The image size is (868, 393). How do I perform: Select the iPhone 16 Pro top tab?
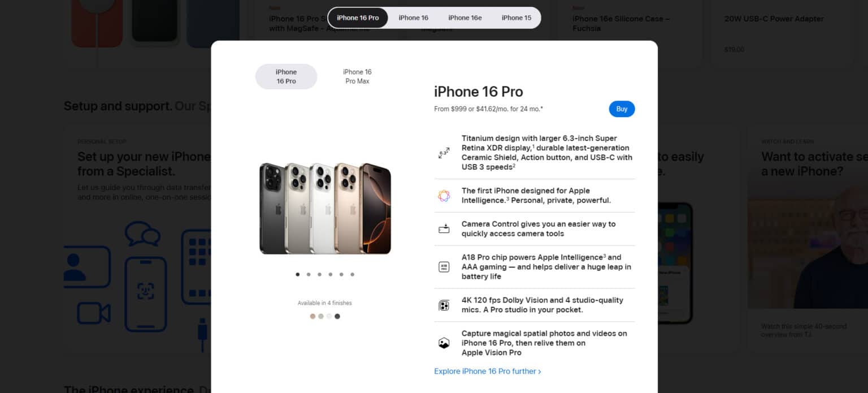[x=358, y=18]
